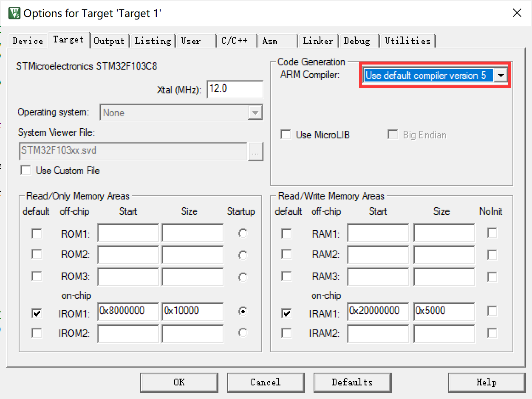This screenshot has width=532, height=399.
Task: Click the ROM2 Size field
Action: [x=192, y=255]
